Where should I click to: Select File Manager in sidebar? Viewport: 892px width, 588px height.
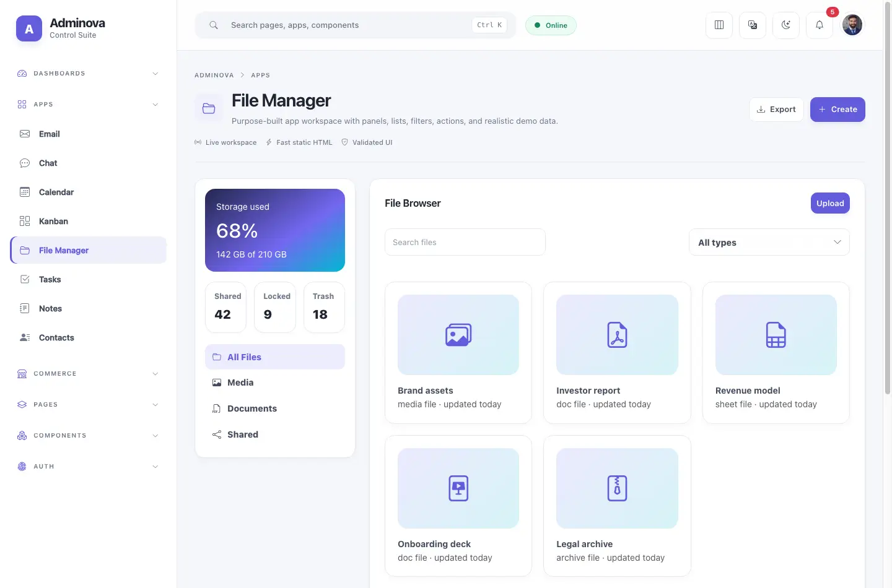click(x=88, y=250)
